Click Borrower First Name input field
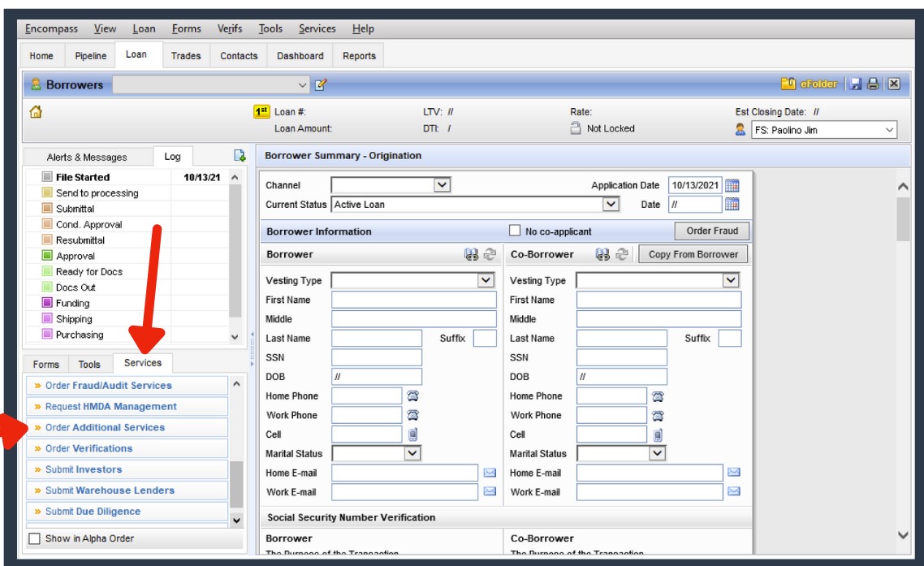924x566 pixels. pos(413,300)
